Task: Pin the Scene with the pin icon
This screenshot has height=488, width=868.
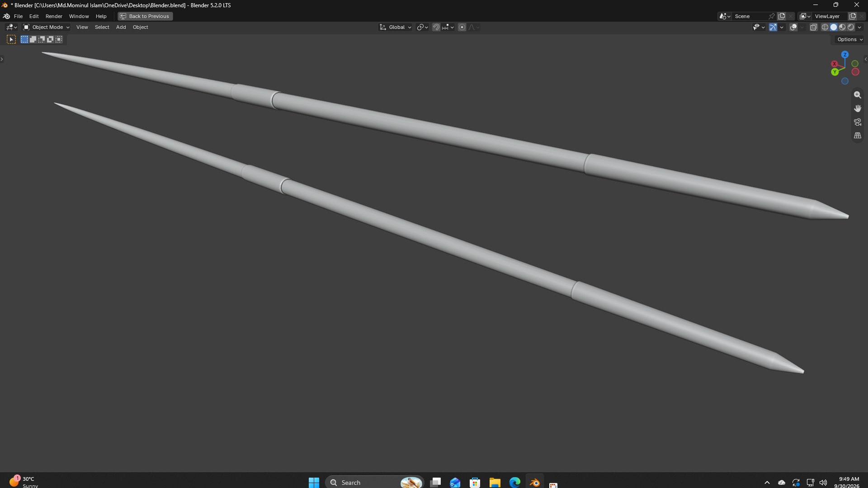Action: click(x=772, y=16)
